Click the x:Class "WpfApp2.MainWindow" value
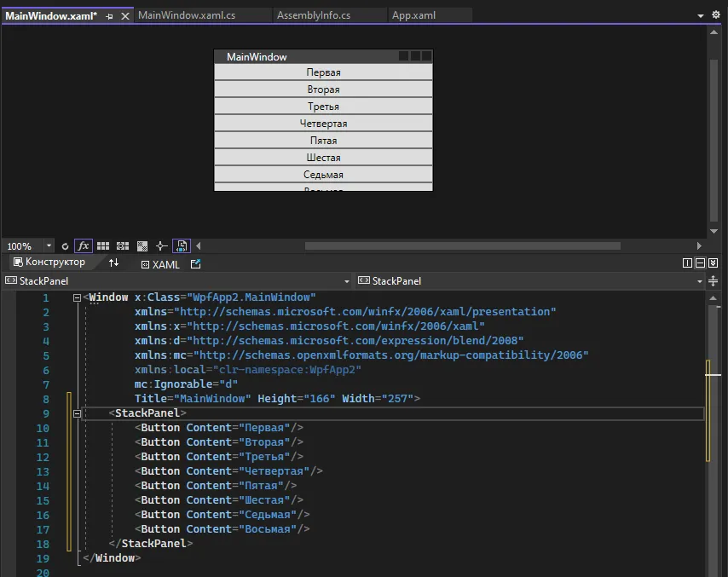The height and width of the screenshot is (577, 728). (x=251, y=297)
